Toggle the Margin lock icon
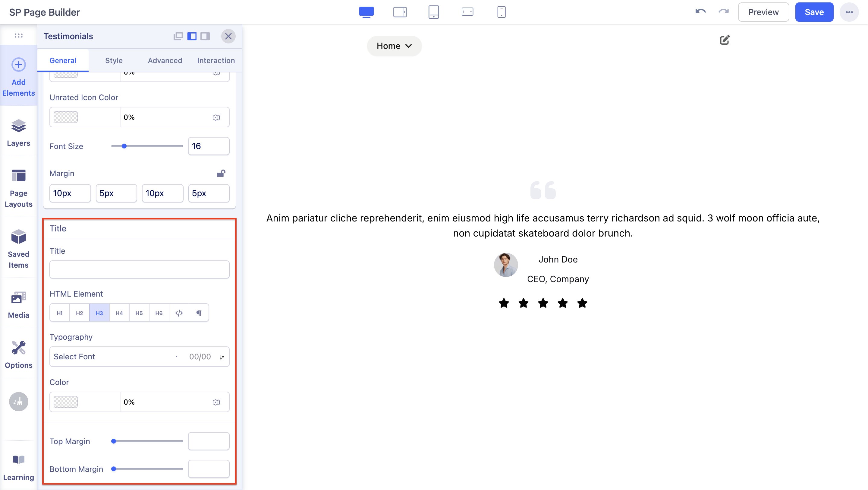This screenshot has height=490, width=868. click(221, 173)
